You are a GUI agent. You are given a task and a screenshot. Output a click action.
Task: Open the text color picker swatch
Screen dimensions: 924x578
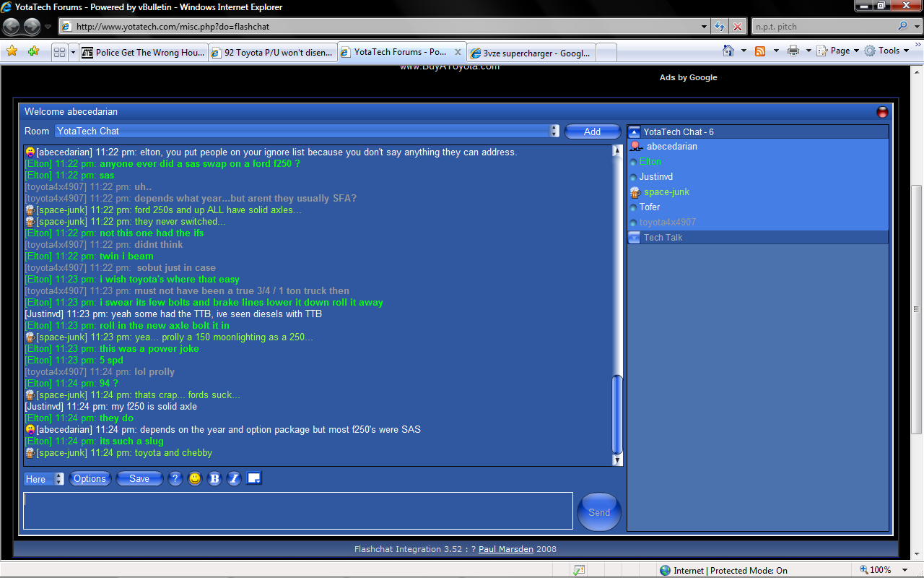click(x=253, y=478)
